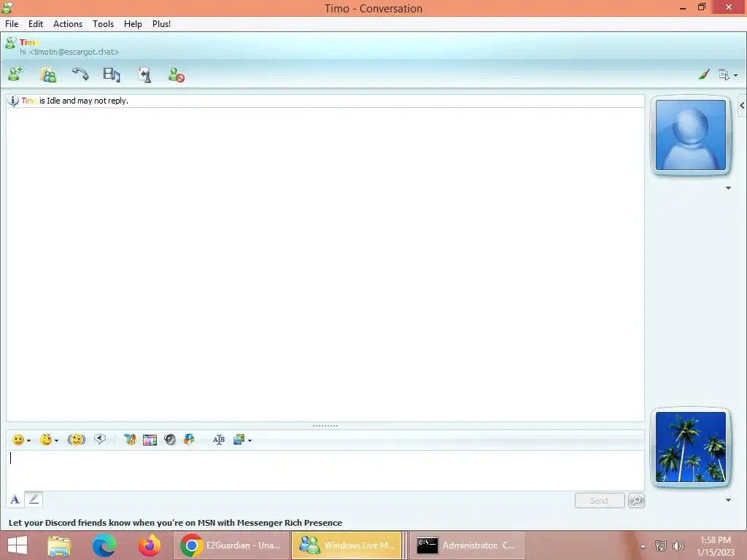Click in the message input box
Viewport: 747px width, 560px height.
(325, 470)
